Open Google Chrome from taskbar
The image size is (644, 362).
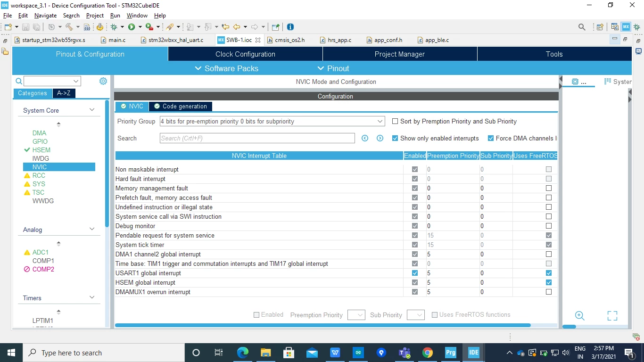[x=427, y=353]
